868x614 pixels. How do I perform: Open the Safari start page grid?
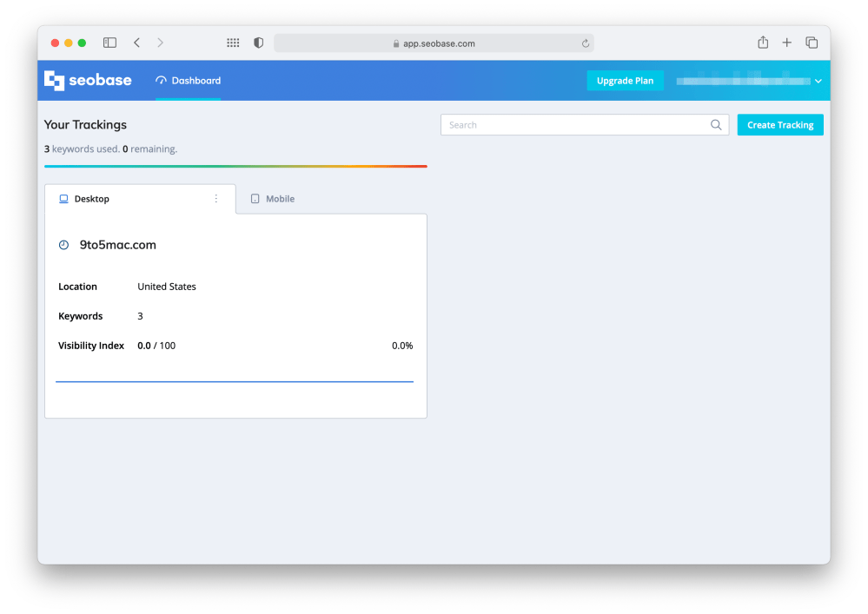(233, 43)
